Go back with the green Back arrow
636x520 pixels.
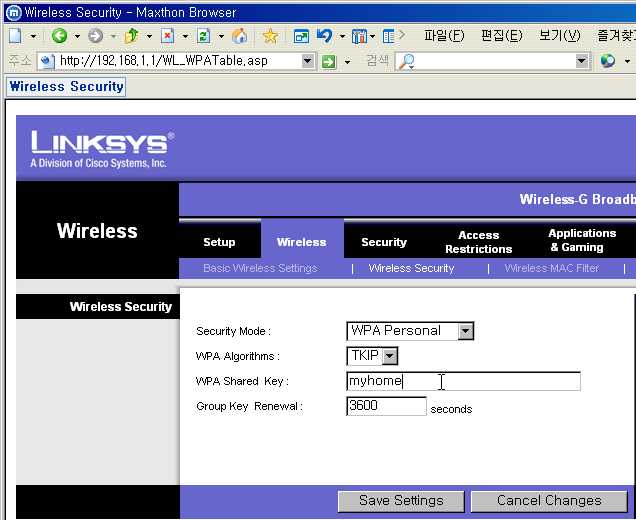[60, 36]
